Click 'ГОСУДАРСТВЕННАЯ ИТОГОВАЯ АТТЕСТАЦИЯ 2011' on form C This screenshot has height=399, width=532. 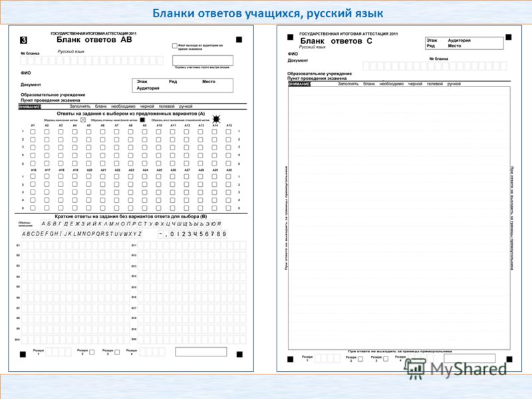(348, 34)
